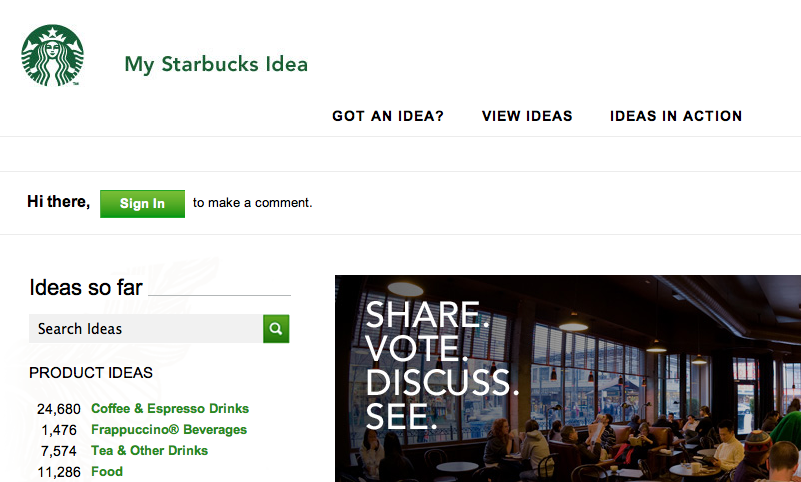
Task: Select IDEAS IN ACTION in navigation
Action: pyautogui.click(x=676, y=116)
